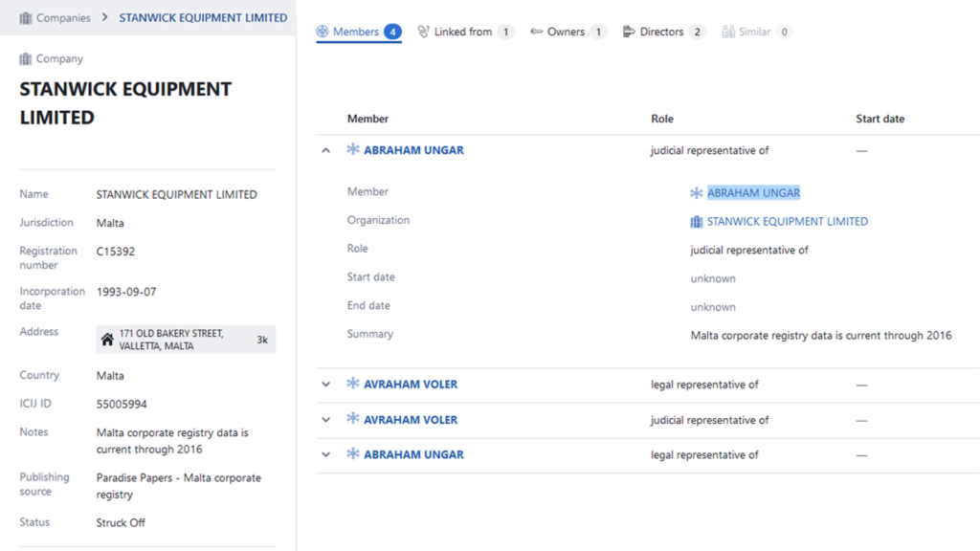Click the Directors tab icon
The width and height of the screenshot is (980, 551).
[x=629, y=32]
